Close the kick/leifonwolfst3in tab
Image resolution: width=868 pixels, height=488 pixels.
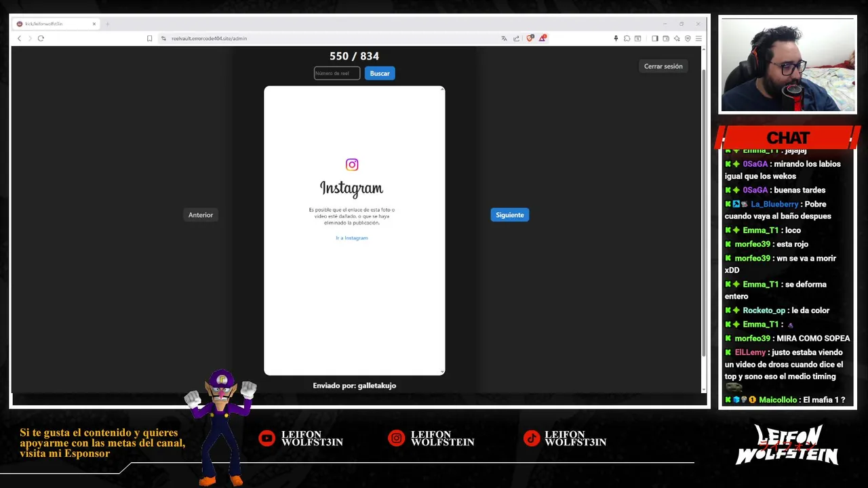(x=94, y=24)
